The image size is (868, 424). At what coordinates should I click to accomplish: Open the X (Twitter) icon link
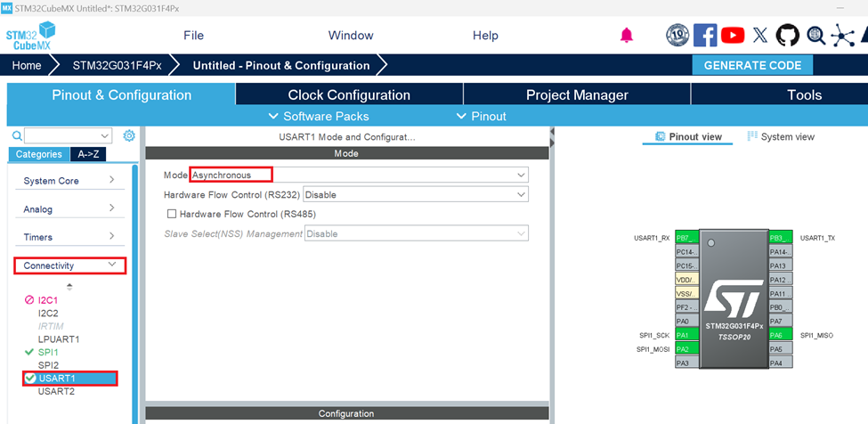[760, 36]
